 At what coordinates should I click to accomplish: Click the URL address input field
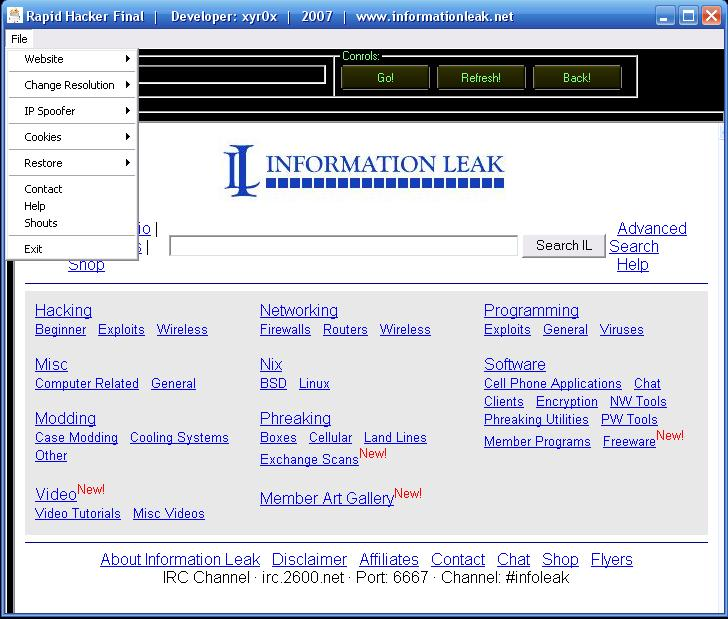(x=231, y=74)
